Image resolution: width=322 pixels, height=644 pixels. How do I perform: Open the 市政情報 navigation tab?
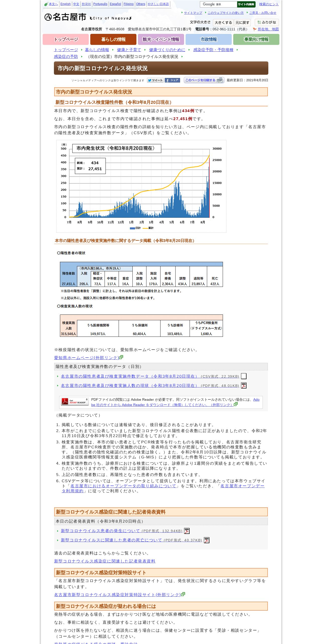(x=209, y=39)
